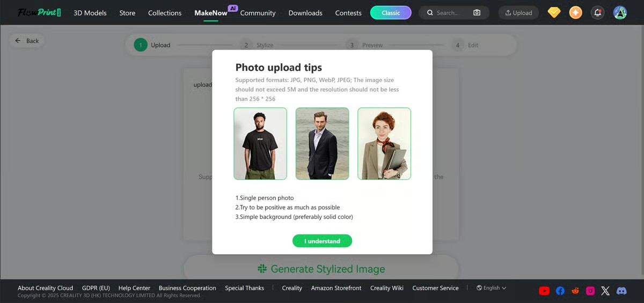Image resolution: width=644 pixels, height=303 pixels.
Task: Open the X (Twitter) social icon
Action: pos(605,291)
